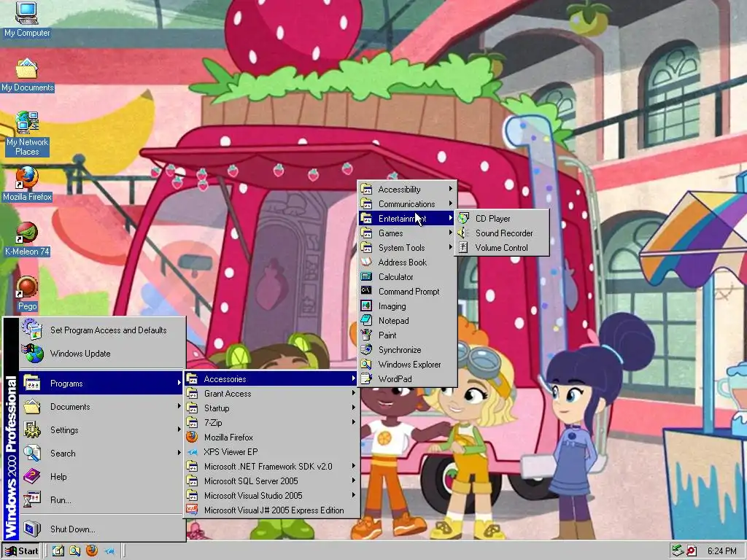Expand the Grant Access submenu arrow
The image size is (747, 560).
[354, 393]
